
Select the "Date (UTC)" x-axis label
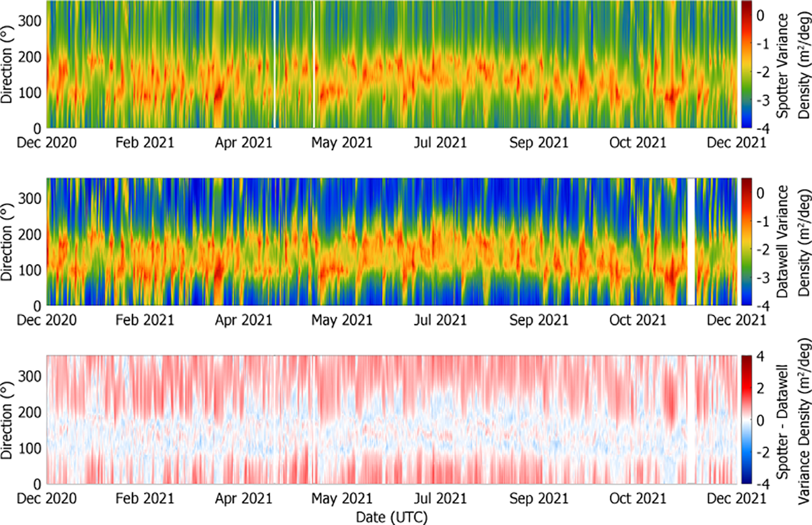click(391, 517)
